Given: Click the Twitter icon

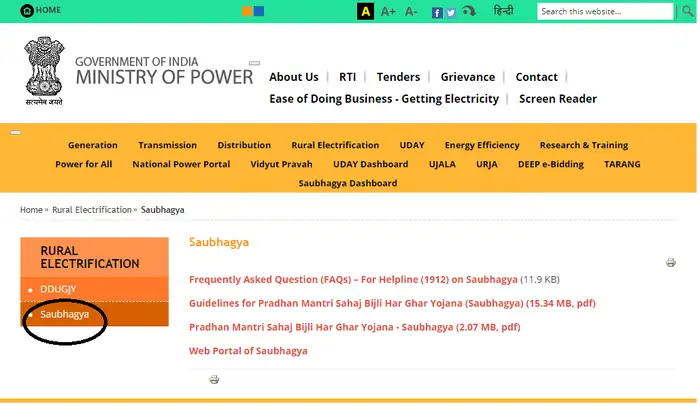Looking at the screenshot, I should (451, 12).
